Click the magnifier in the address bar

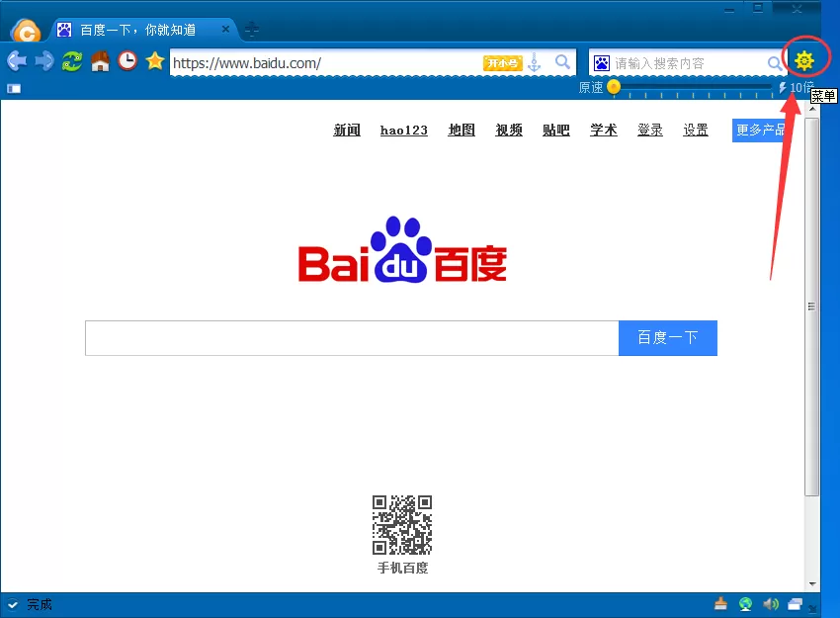562,61
